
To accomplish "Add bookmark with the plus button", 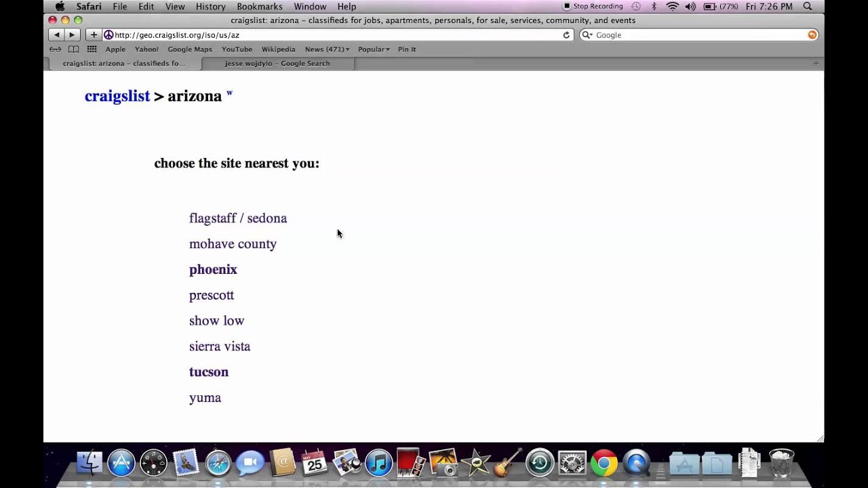I will 94,35.
